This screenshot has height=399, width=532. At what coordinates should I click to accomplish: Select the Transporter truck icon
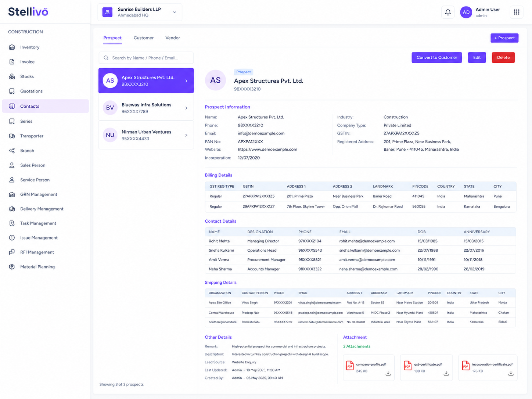point(12,136)
